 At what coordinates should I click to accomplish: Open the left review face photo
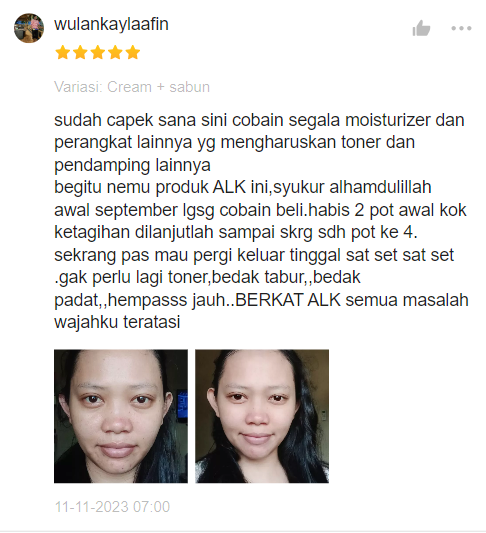(121, 416)
